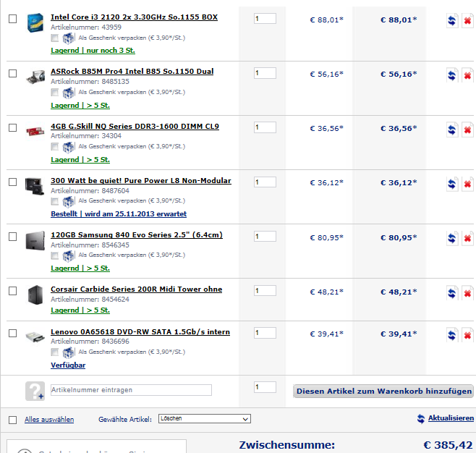Image resolution: width=476 pixels, height=453 pixels.
Task: Click the Aktualisieren refresh arrows icon
Action: 421,419
